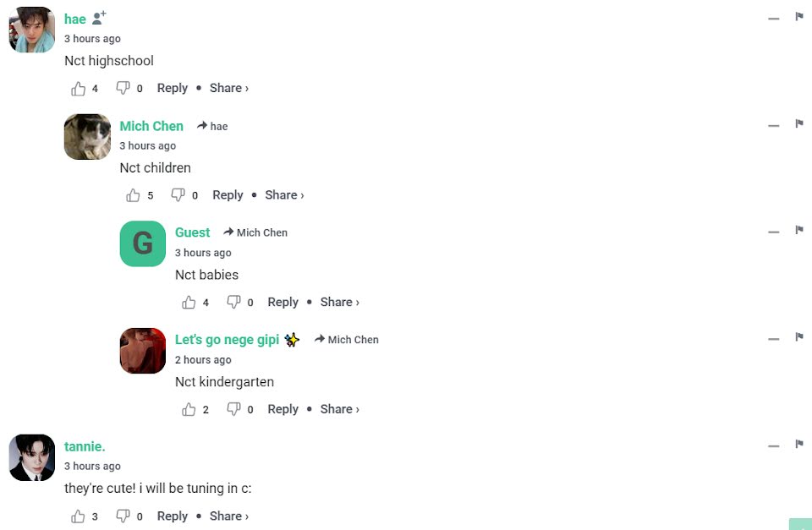
Task: Flag hae's comment as inappropriate
Action: [799, 17]
